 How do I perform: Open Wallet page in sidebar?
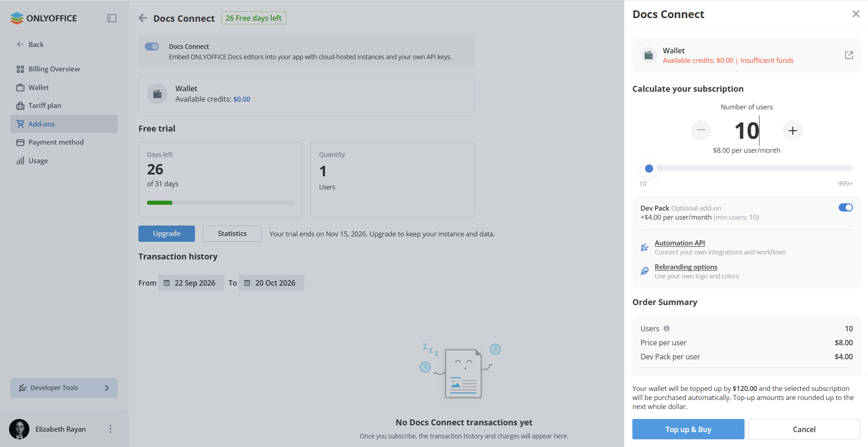(64, 87)
